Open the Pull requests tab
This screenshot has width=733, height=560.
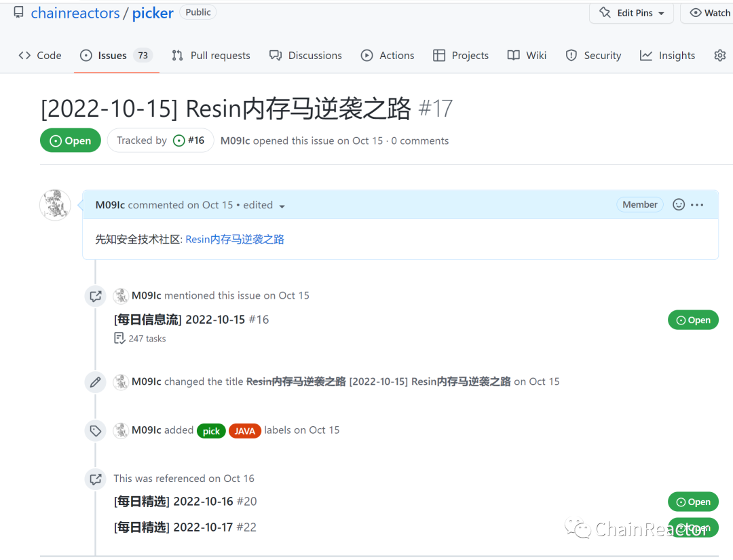[x=211, y=55]
